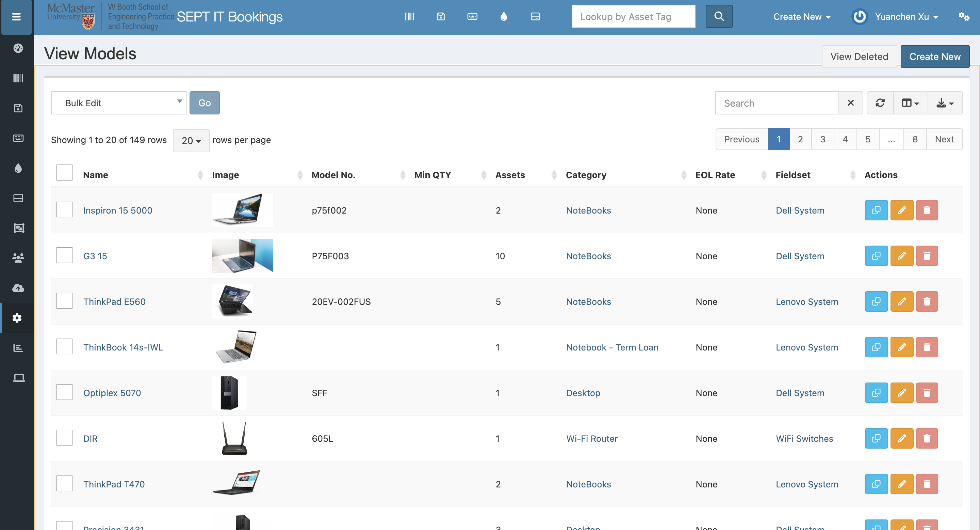Click the admin settings gears icon in the top right
This screenshot has height=530, width=980.
click(x=964, y=17)
